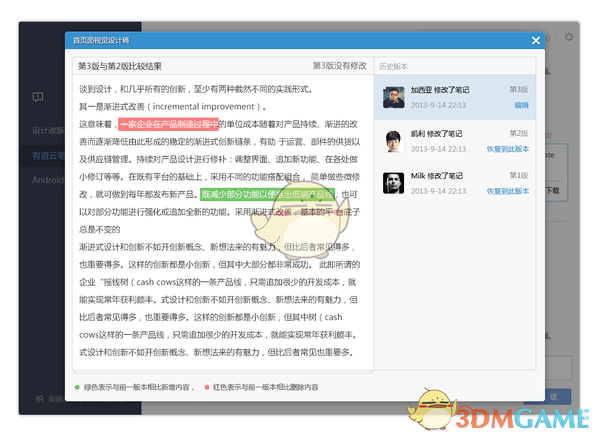This screenshot has width=600, height=437.
Task: Click 恢复到此版本 for Milk's 第1版
Action: 508,191
